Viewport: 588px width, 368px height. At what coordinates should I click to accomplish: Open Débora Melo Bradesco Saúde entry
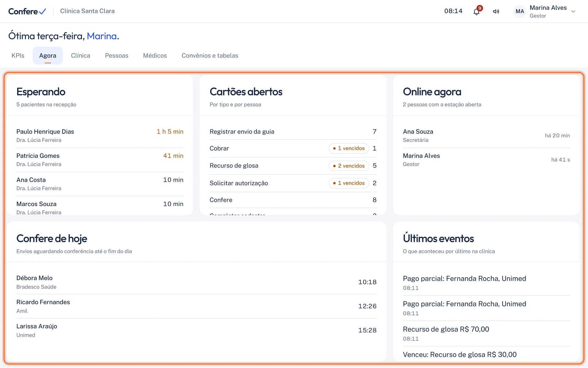pyautogui.click(x=196, y=282)
